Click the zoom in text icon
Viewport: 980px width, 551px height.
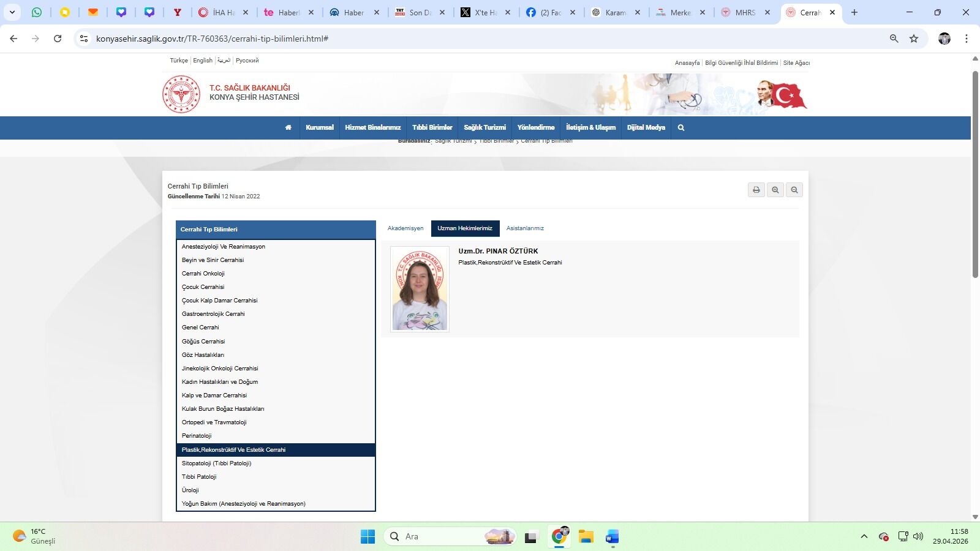[775, 190]
